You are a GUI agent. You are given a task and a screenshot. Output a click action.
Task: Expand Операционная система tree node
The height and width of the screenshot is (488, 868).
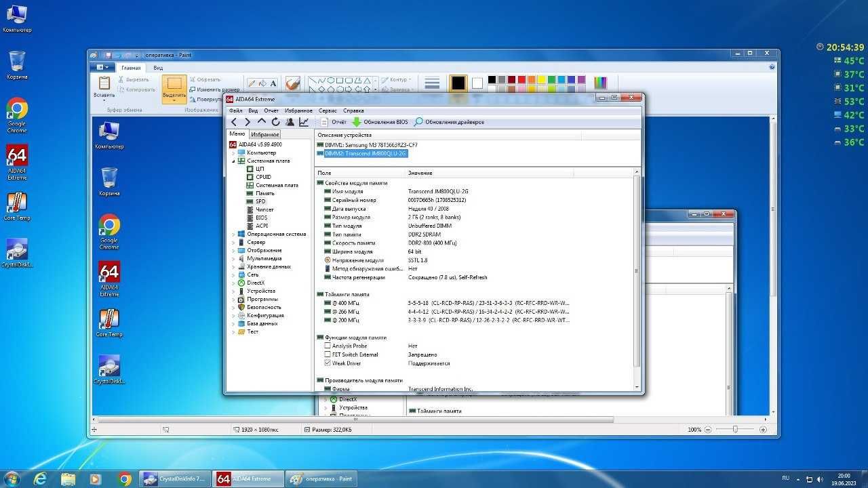coord(233,234)
